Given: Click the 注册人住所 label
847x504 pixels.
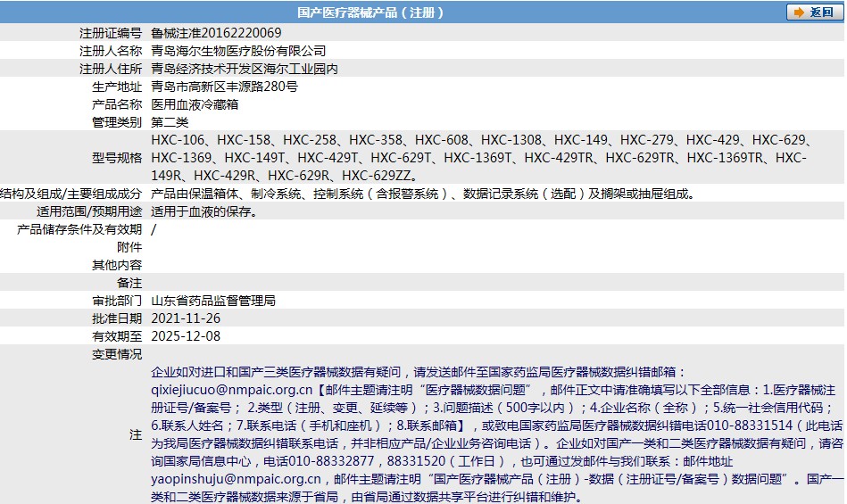Looking at the screenshot, I should click(x=111, y=69).
